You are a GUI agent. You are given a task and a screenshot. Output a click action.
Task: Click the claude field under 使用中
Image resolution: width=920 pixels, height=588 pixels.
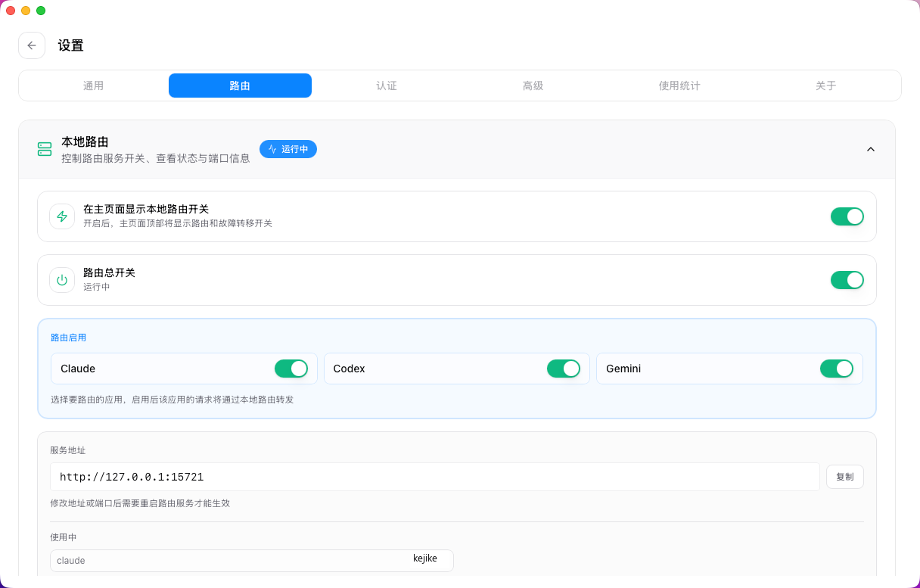click(x=252, y=561)
